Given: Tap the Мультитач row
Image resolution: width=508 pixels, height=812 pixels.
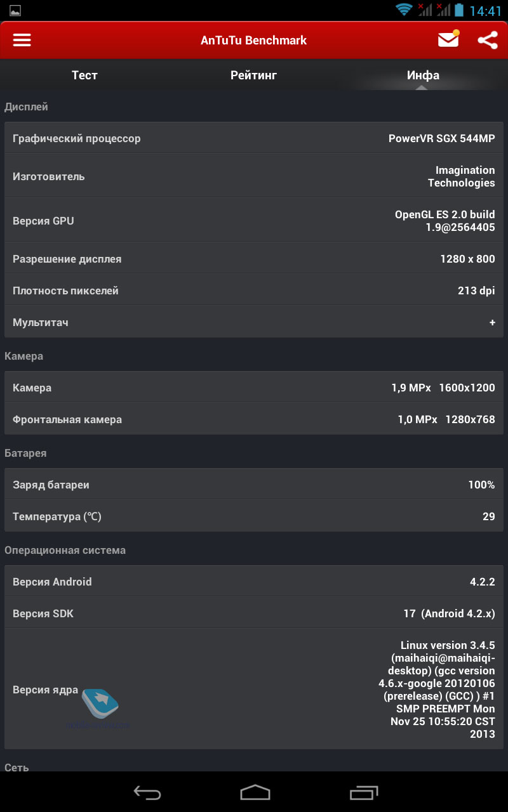Looking at the screenshot, I should click(254, 322).
